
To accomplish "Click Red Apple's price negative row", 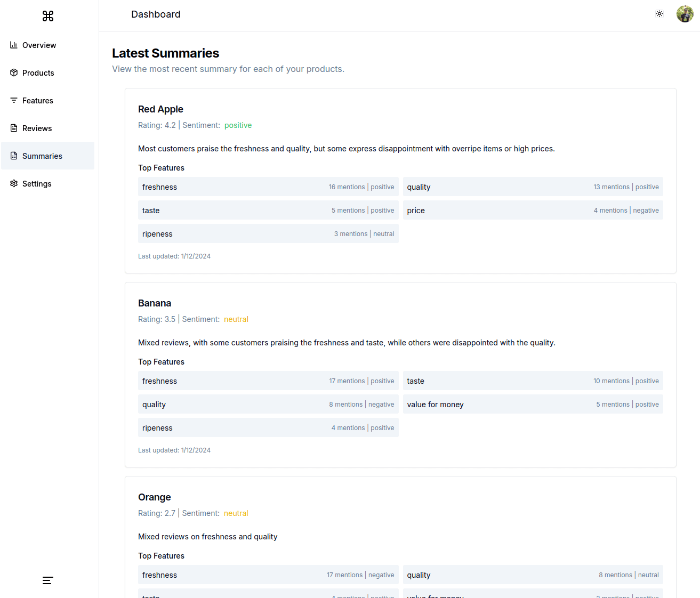I will (533, 210).
